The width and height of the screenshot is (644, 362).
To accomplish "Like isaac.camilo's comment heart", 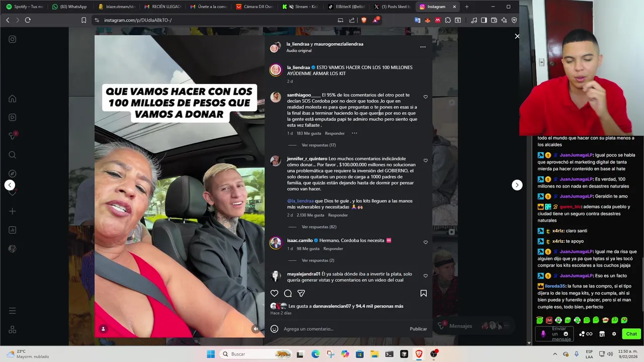I will tap(426, 242).
